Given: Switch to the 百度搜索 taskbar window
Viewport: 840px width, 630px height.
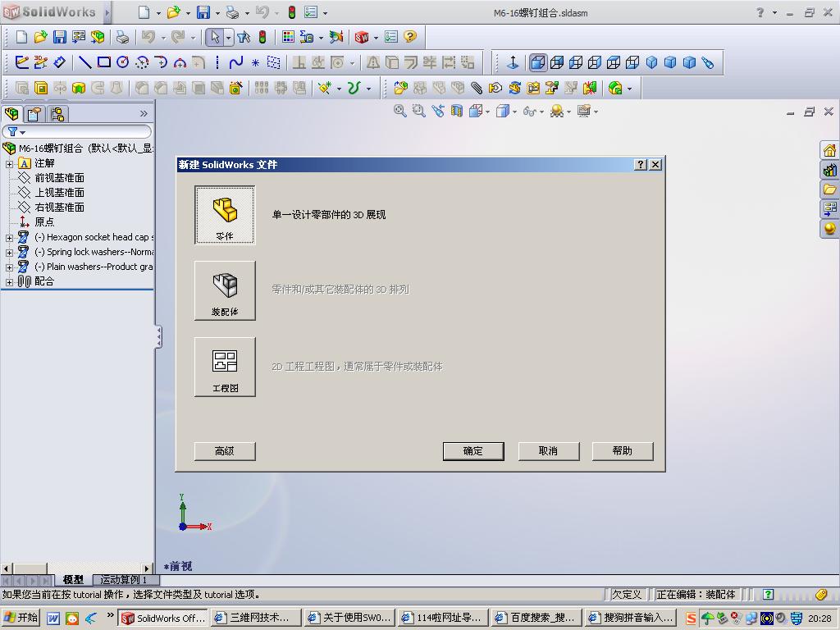Looking at the screenshot, I should point(536,618).
